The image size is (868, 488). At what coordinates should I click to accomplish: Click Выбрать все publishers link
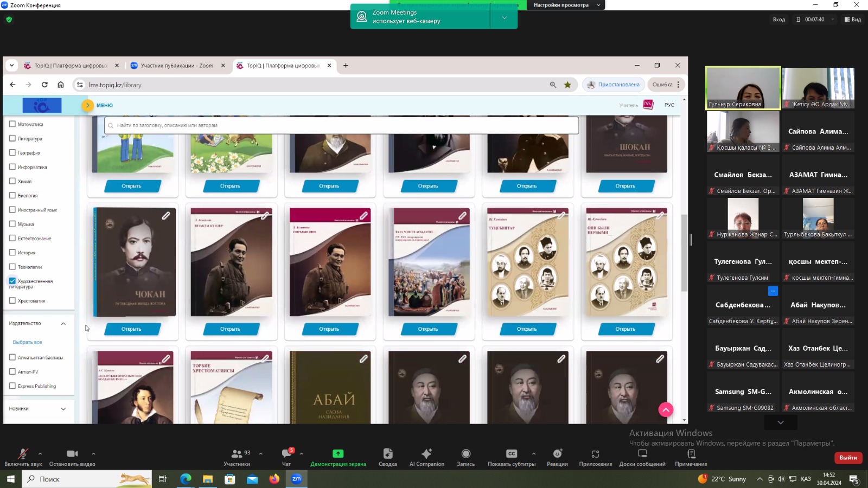27,342
